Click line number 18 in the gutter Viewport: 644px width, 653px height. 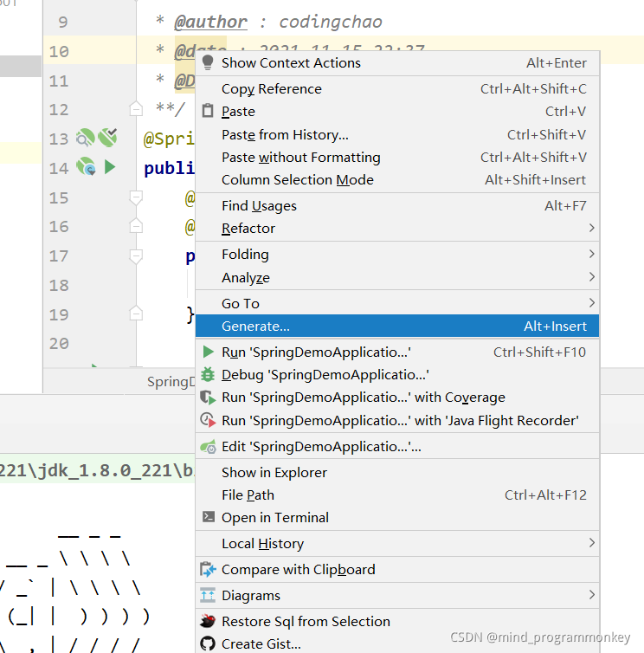pos(59,285)
